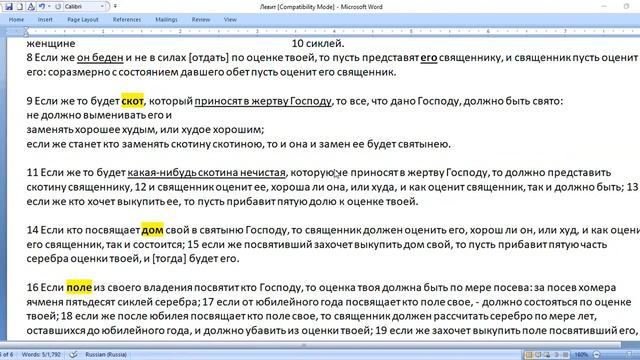Switch to Full Screen Reading view icon
Viewport: 640px width, 360px height.
pos(538,355)
